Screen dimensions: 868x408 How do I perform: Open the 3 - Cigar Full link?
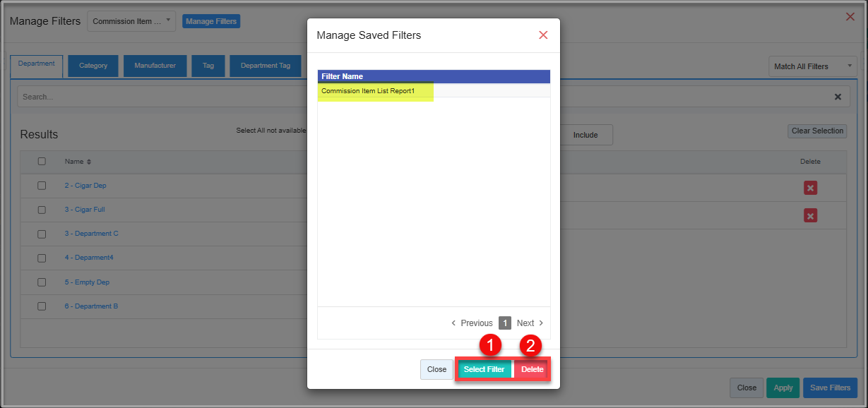(85, 210)
